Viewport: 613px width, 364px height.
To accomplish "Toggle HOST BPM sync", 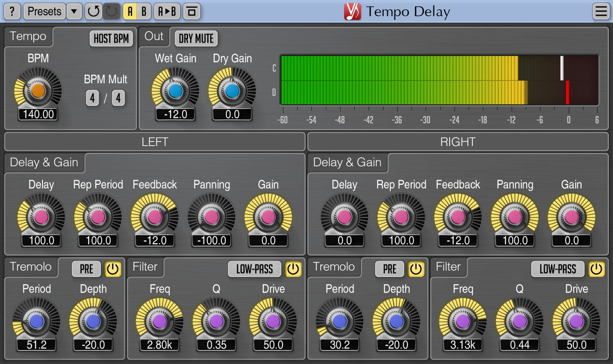I will (112, 38).
